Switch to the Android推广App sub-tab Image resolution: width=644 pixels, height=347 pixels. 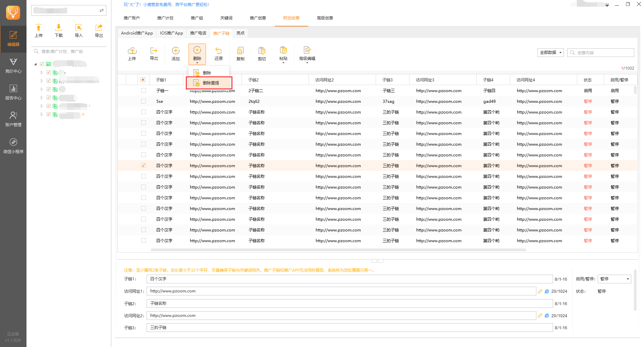click(137, 33)
